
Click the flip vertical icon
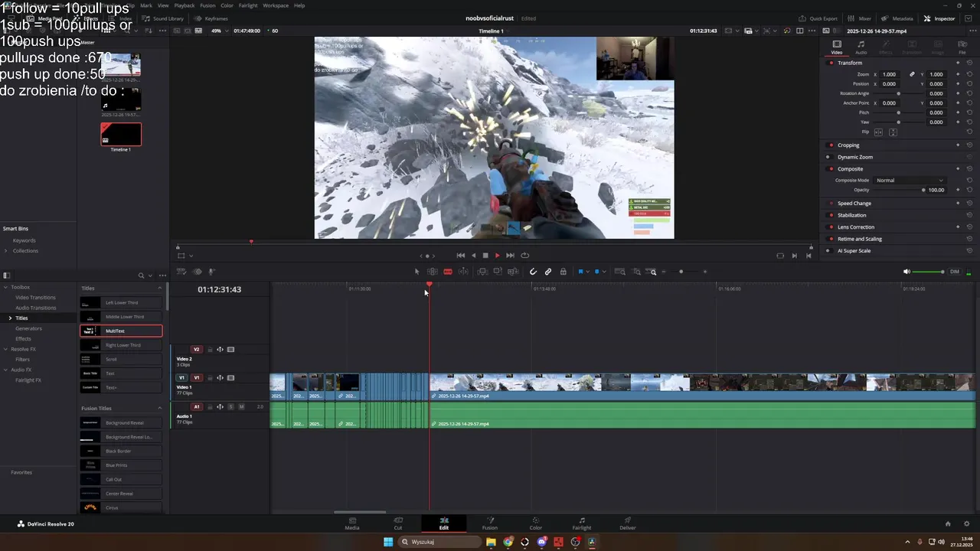[893, 132]
